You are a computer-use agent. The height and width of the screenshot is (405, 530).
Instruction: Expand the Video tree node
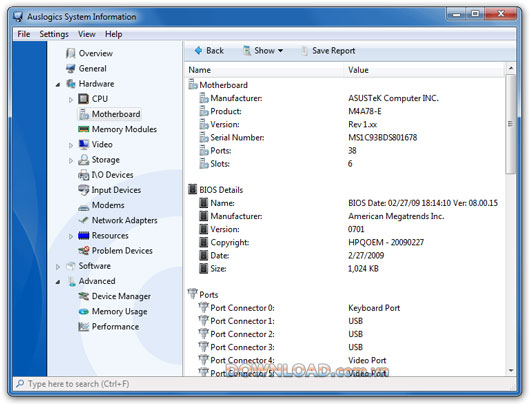(71, 145)
